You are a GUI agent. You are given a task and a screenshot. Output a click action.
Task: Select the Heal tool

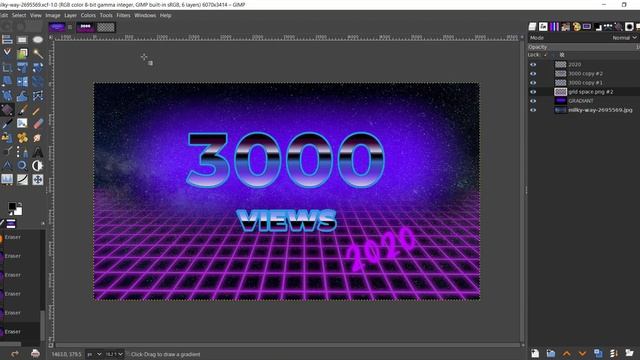pos(22,138)
